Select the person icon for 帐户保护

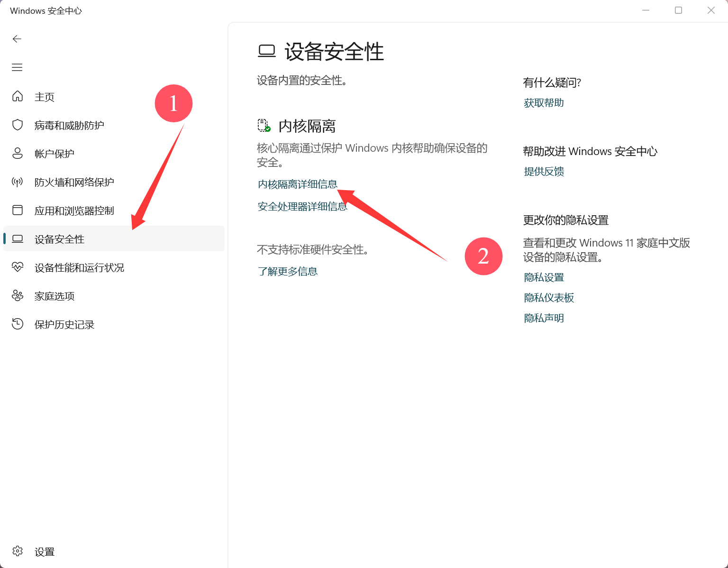pos(18,153)
